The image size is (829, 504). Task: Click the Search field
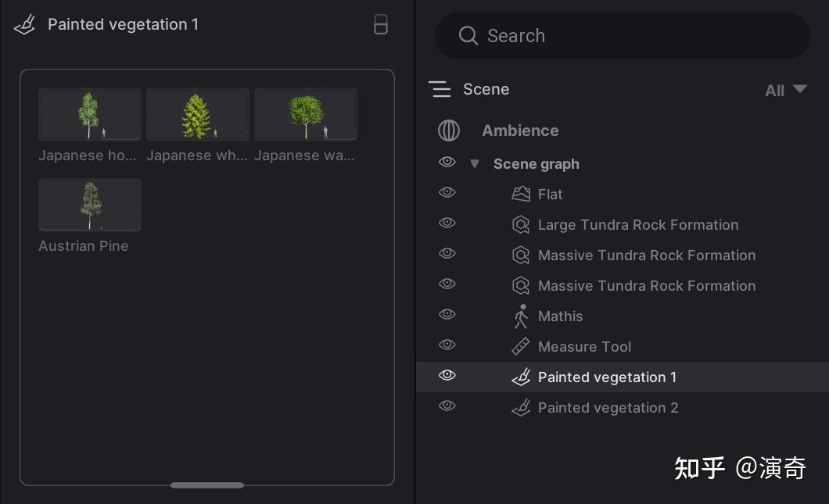click(x=622, y=36)
